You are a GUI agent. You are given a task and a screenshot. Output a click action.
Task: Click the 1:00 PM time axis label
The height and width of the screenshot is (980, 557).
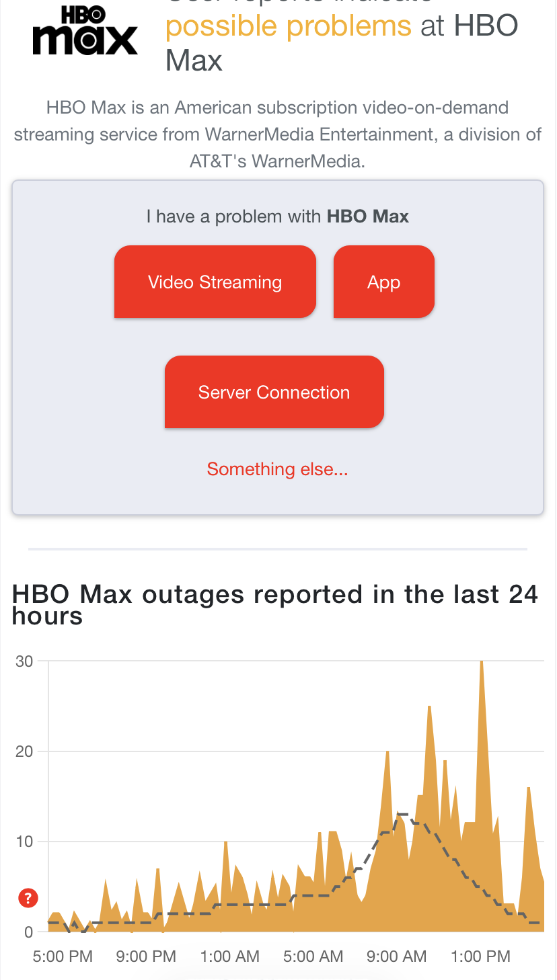pyautogui.click(x=480, y=956)
